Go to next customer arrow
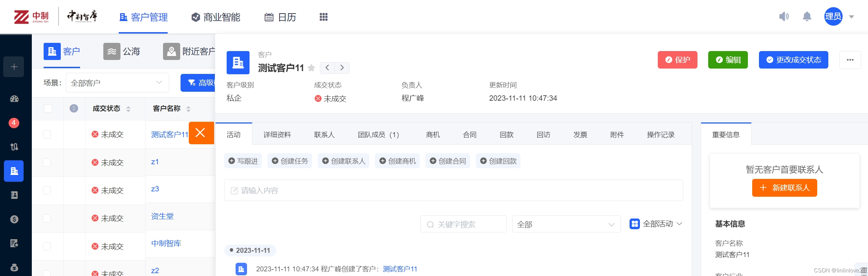This screenshot has width=868, height=276. (342, 68)
